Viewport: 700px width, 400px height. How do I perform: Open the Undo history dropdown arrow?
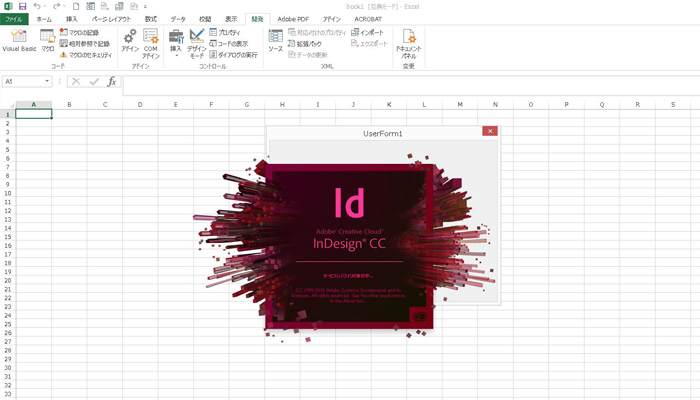point(45,7)
